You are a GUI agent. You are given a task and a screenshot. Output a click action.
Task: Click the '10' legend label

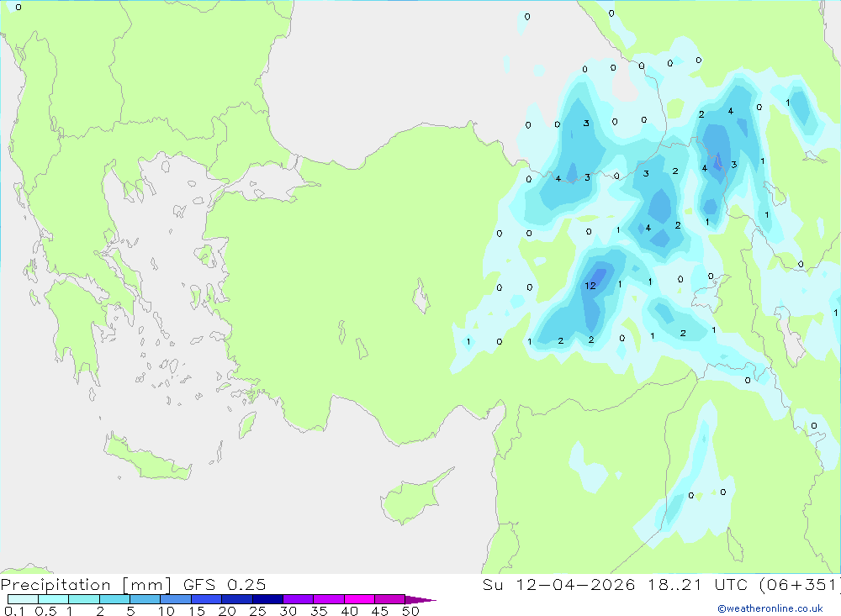coord(167,611)
